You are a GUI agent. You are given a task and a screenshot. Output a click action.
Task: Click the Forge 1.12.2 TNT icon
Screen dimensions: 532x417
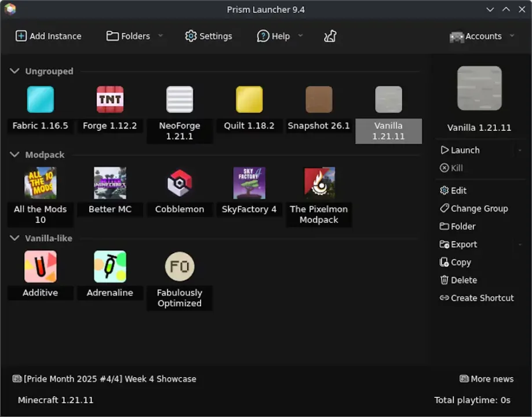click(110, 99)
